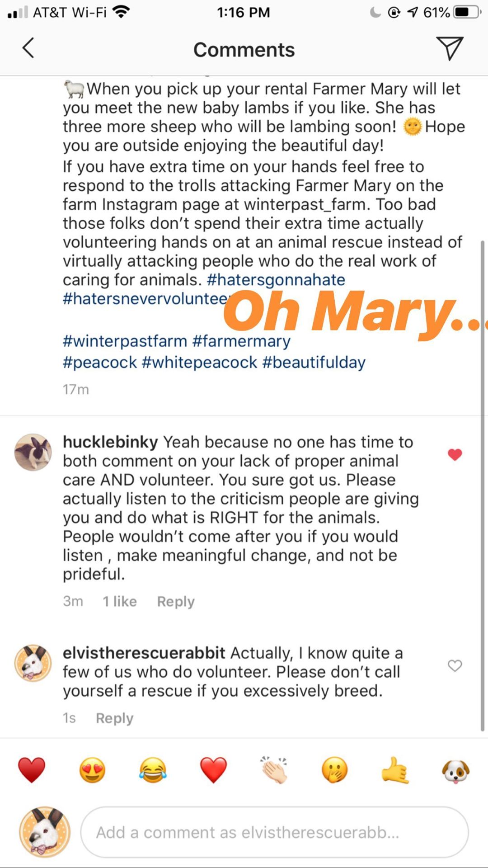
Task: View the 1 like on hucklebinky's comment
Action: click(x=119, y=601)
